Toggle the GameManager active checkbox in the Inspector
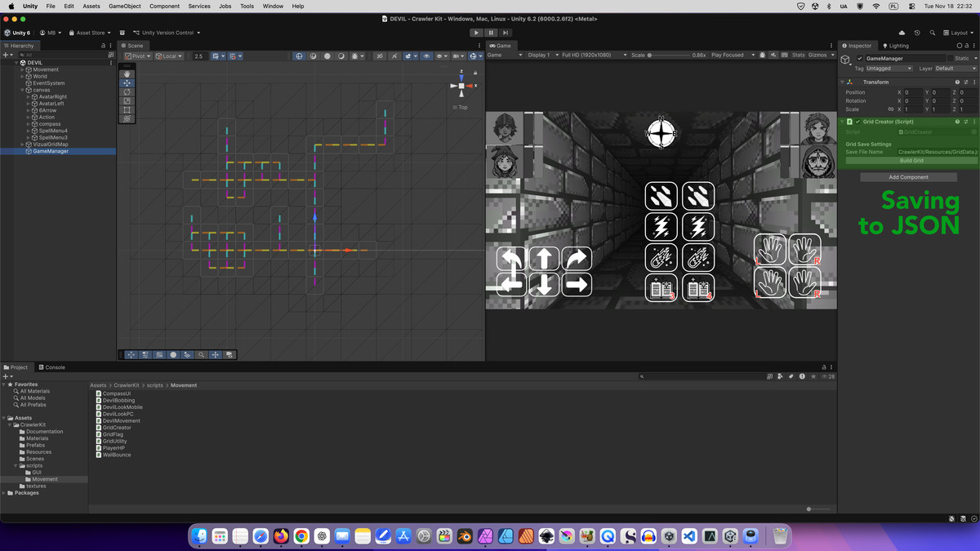 click(859, 58)
